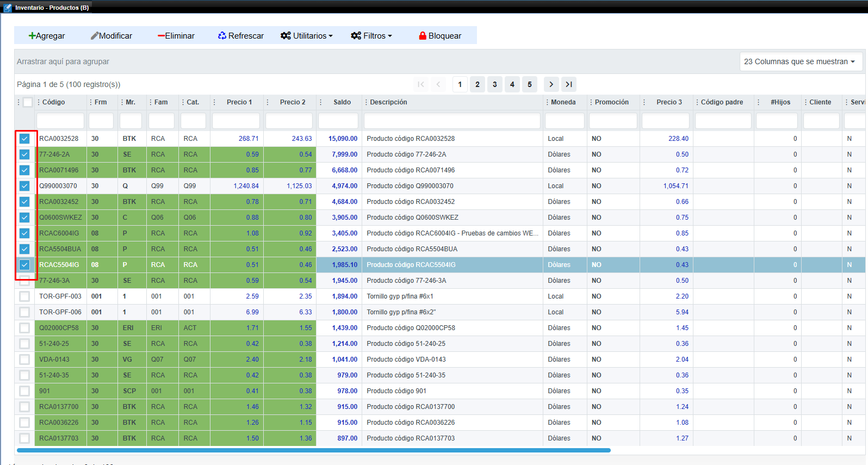Click the green plus Agregar icon

32,36
